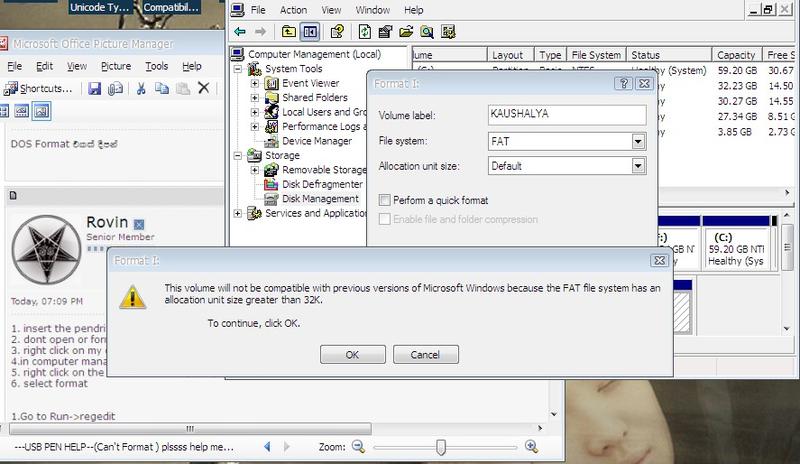The width and height of the screenshot is (800, 464).
Task: Open the Allocation unit size dropdown
Action: 638,165
